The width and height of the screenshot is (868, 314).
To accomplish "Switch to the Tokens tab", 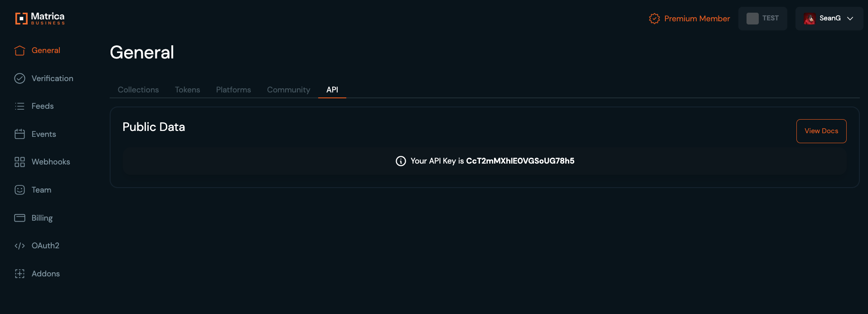I will (187, 90).
